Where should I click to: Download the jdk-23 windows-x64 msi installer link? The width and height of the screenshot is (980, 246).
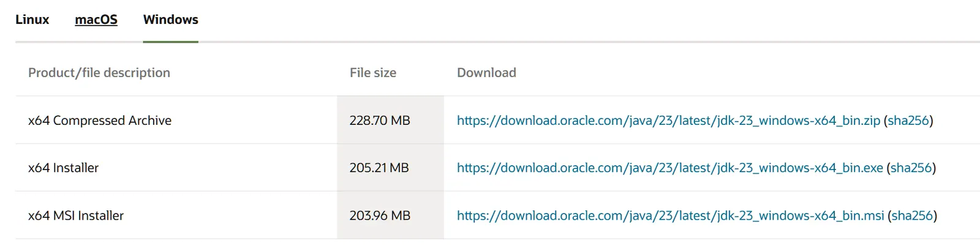670,215
